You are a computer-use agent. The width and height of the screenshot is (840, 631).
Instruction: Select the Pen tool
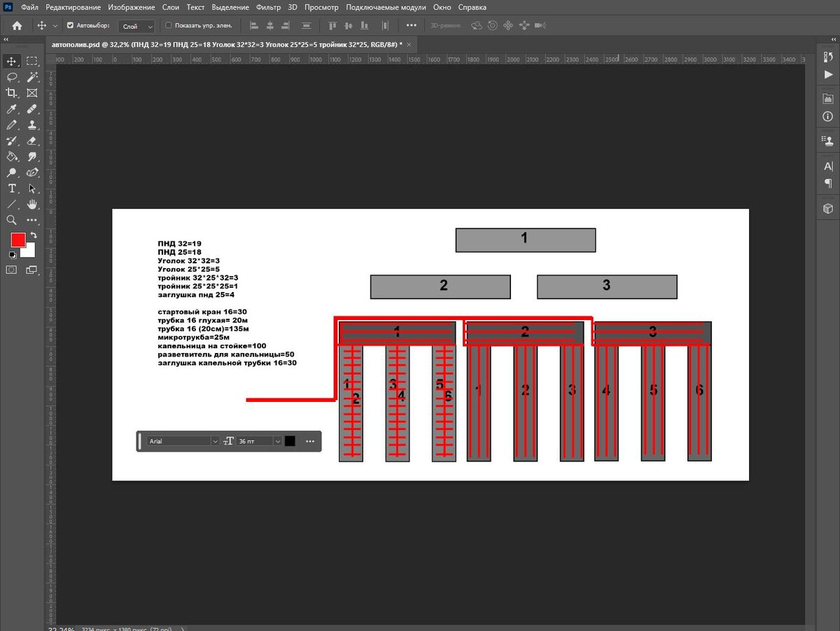click(x=32, y=172)
